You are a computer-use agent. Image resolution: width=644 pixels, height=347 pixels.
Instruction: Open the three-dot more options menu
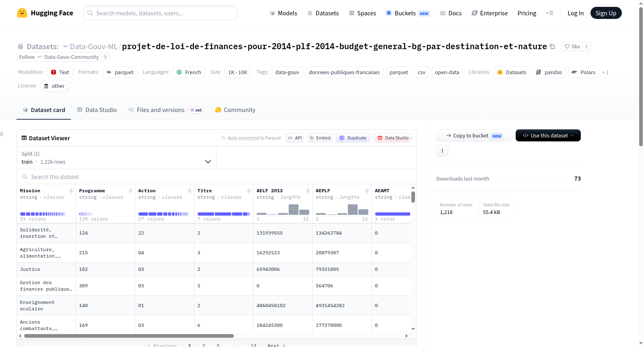442,151
